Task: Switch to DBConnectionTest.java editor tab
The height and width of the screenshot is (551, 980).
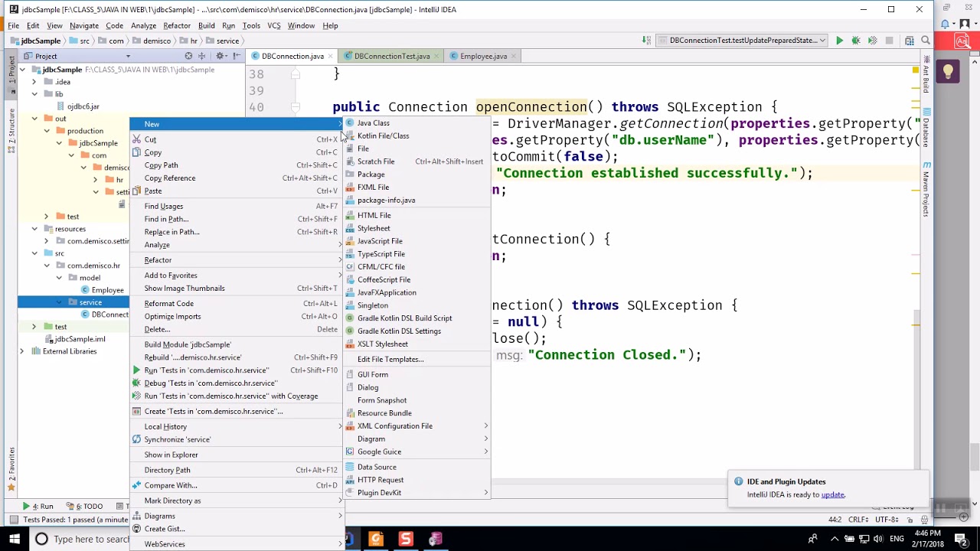Action: point(390,56)
